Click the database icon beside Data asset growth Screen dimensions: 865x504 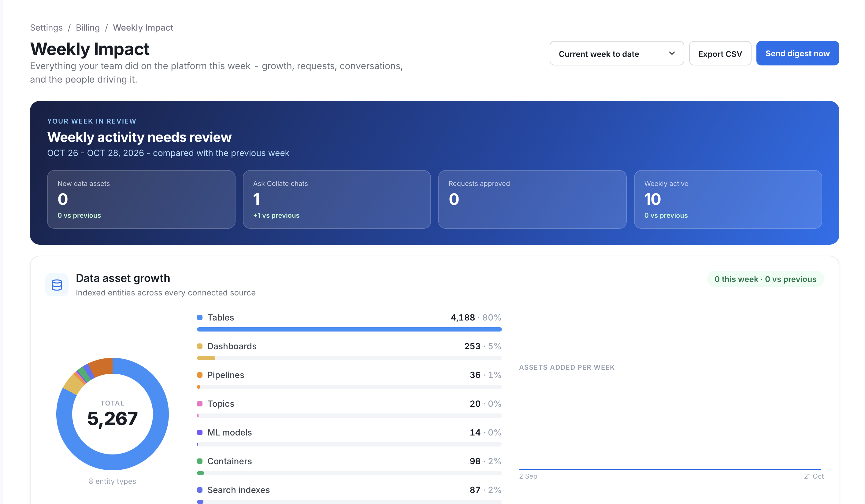coord(57,285)
